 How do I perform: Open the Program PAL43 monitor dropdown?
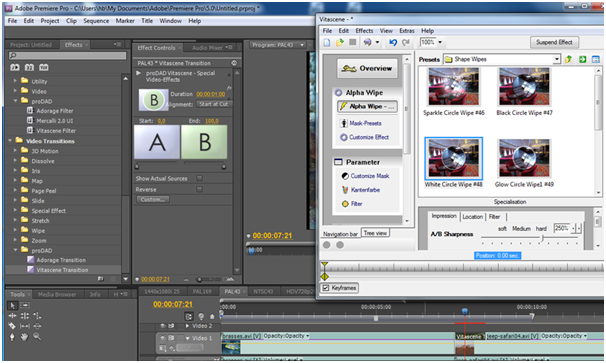302,45
